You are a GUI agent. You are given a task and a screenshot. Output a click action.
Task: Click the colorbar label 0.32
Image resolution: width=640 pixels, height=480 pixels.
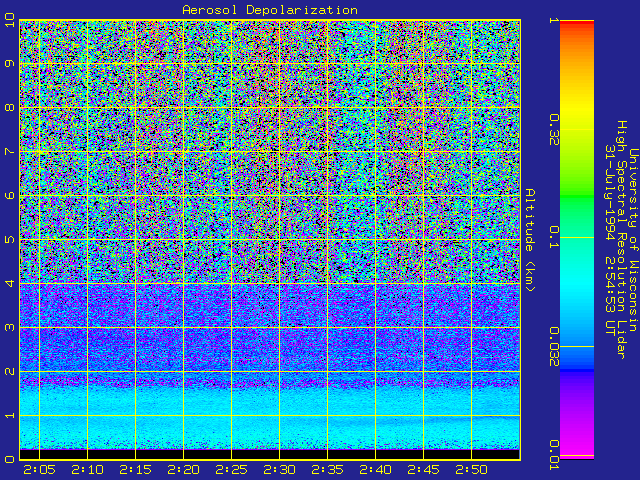click(554, 130)
